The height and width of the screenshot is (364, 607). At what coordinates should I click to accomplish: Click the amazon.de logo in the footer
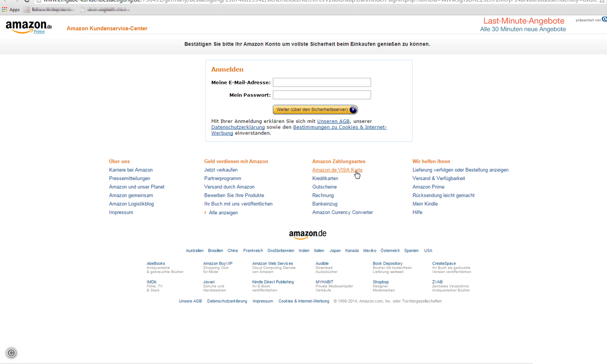(x=308, y=234)
